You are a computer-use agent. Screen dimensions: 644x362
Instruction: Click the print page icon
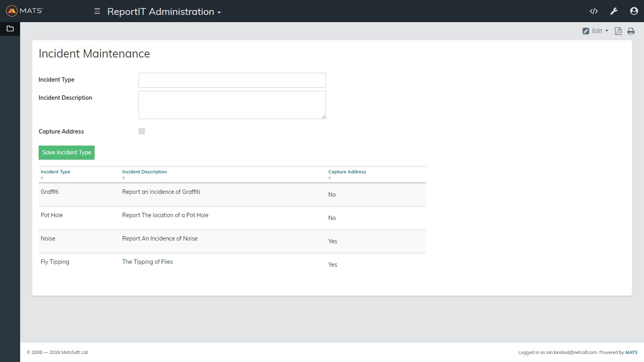631,31
